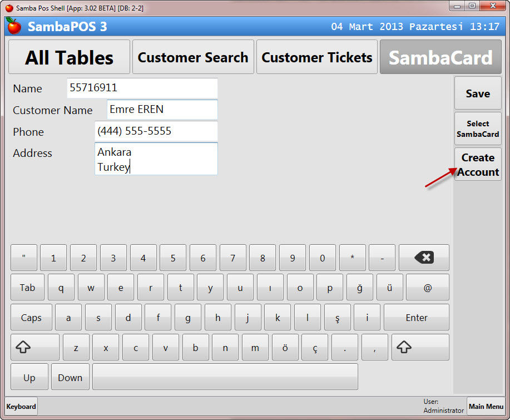This screenshot has width=510, height=420.
Task: Click the red apple SambaPOS logo
Action: (x=14, y=26)
